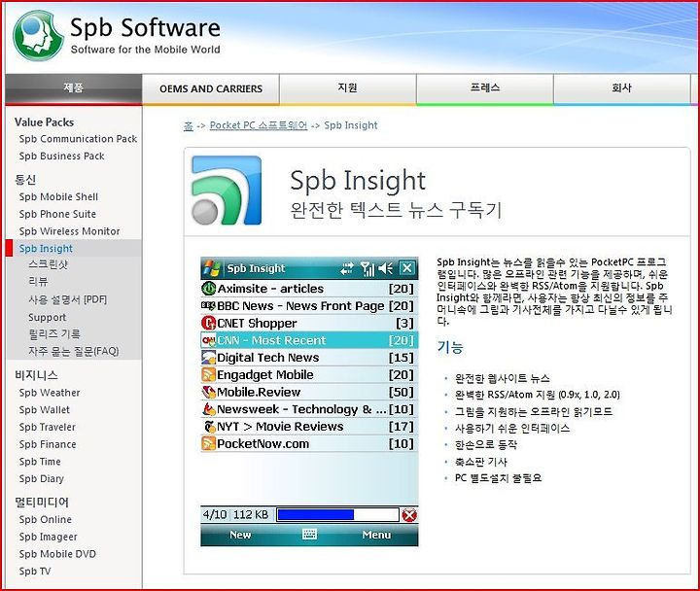Open Spb Communication Pack link

[78, 139]
